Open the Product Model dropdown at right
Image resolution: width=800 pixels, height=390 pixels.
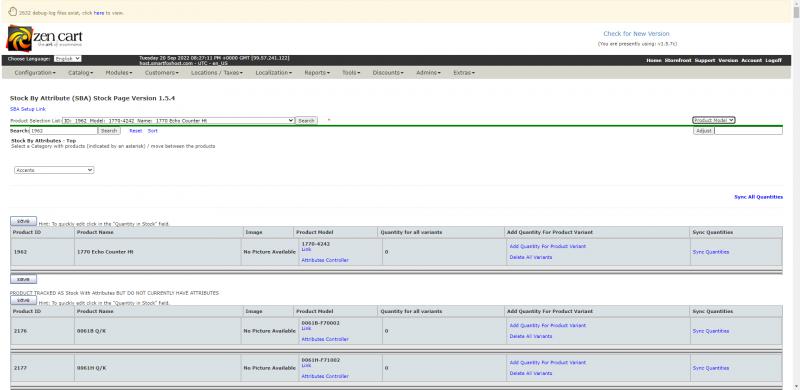point(713,120)
